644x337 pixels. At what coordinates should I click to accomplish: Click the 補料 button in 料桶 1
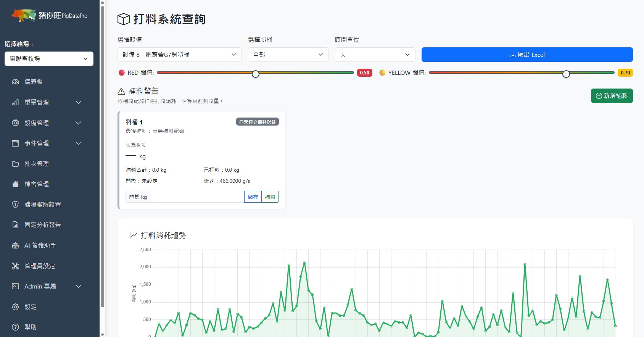pyautogui.click(x=270, y=197)
